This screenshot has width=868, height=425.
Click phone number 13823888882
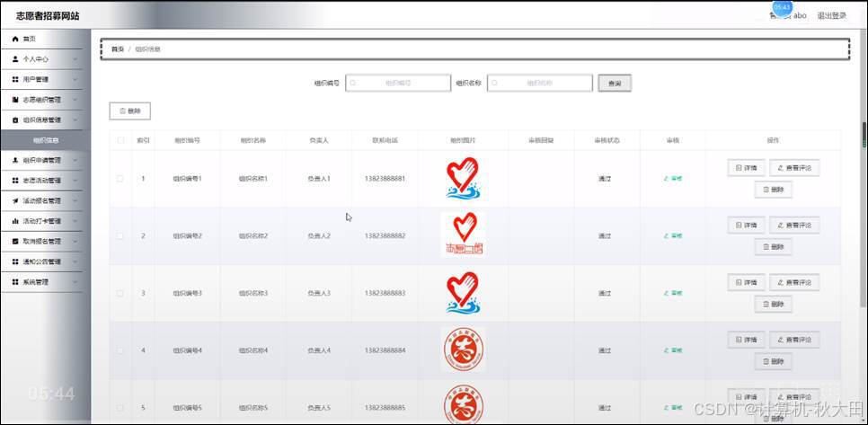click(x=385, y=235)
